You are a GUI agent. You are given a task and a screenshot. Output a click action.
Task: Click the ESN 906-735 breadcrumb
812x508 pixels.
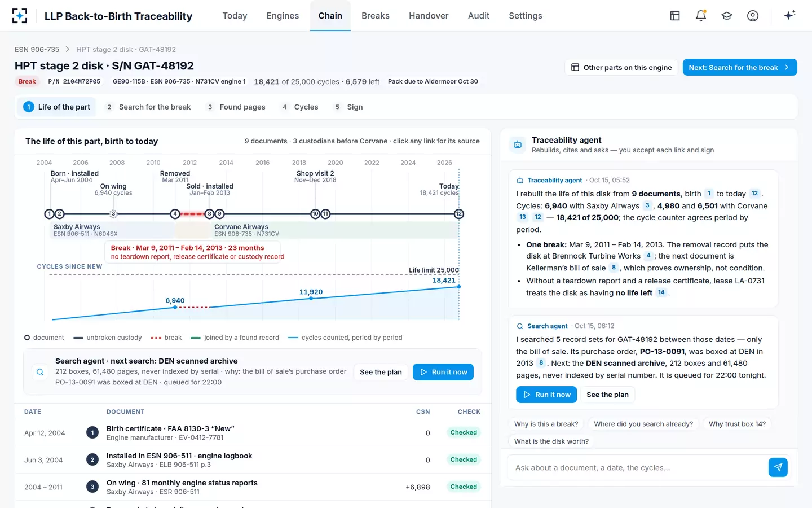[37, 49]
